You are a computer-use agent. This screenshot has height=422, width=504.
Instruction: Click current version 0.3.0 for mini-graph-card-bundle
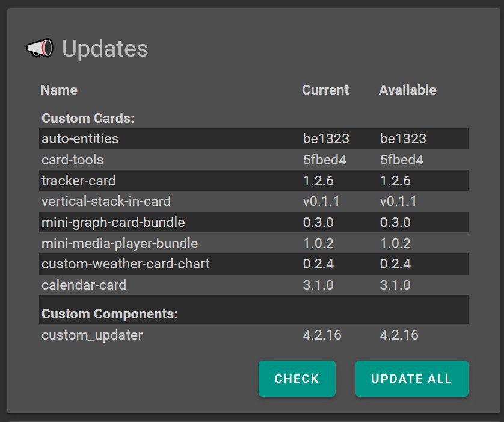(x=318, y=222)
